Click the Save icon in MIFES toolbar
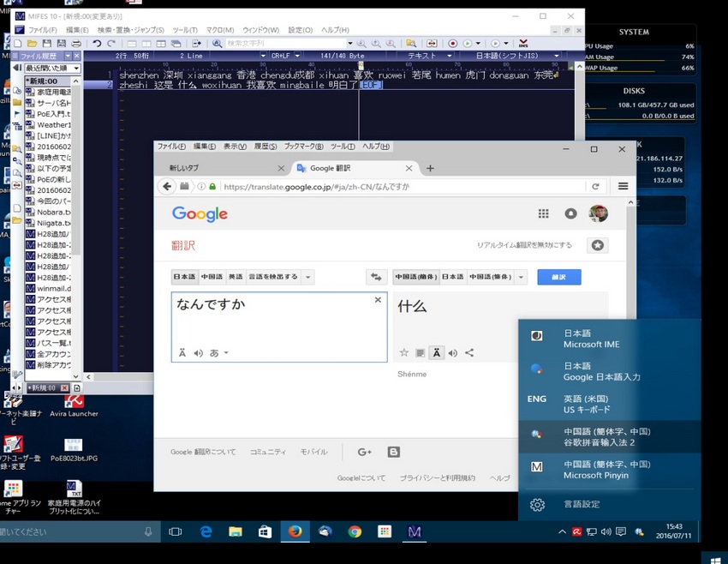728x564 pixels. 46,43
